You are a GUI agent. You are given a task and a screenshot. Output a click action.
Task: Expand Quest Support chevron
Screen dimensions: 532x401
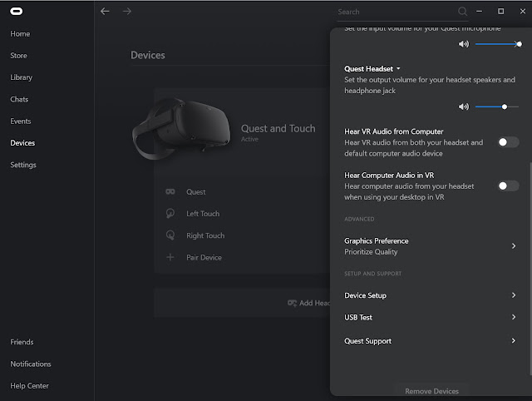514,340
